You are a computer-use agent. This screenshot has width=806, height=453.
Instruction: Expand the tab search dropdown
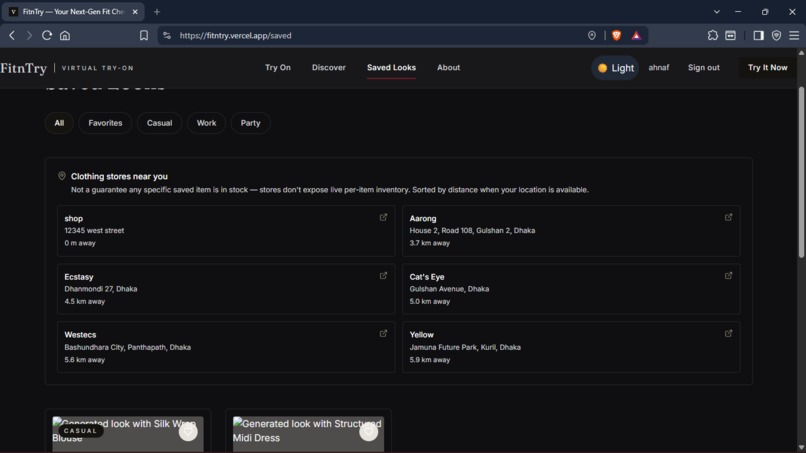tap(717, 12)
